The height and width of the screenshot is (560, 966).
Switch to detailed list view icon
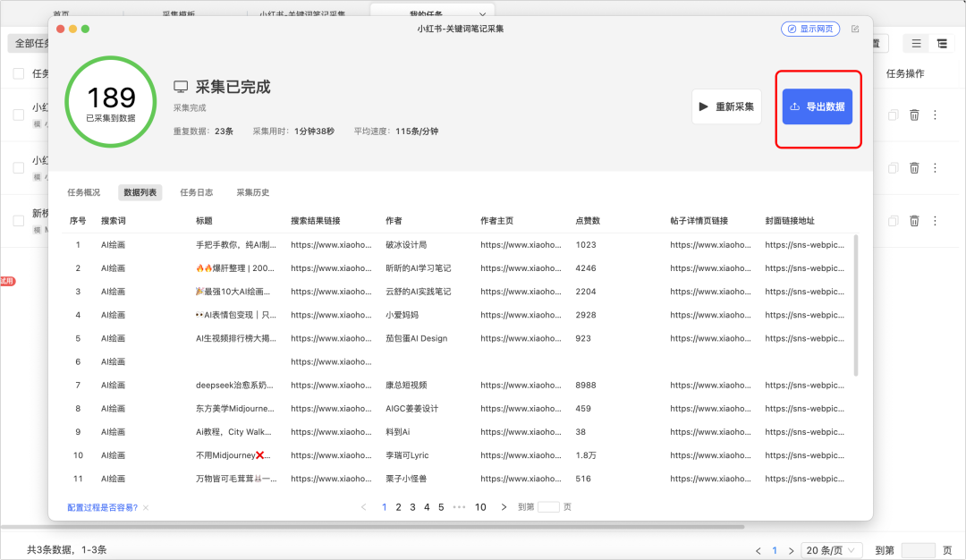[942, 43]
